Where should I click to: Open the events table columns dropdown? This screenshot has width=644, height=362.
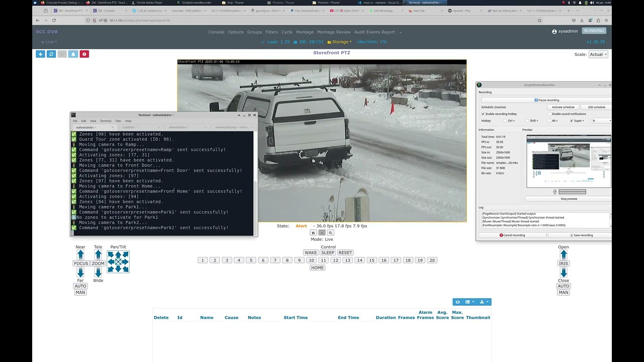point(470,302)
